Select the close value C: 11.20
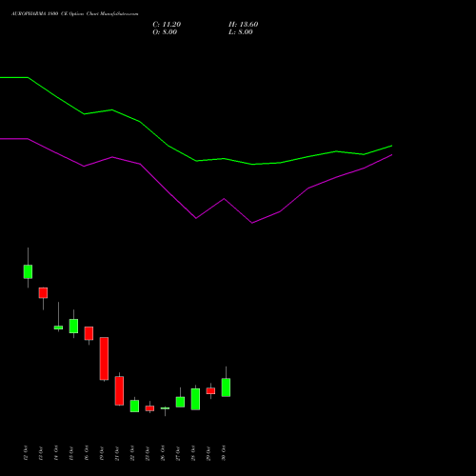Viewport: 476px width, 476px height. tap(167, 24)
